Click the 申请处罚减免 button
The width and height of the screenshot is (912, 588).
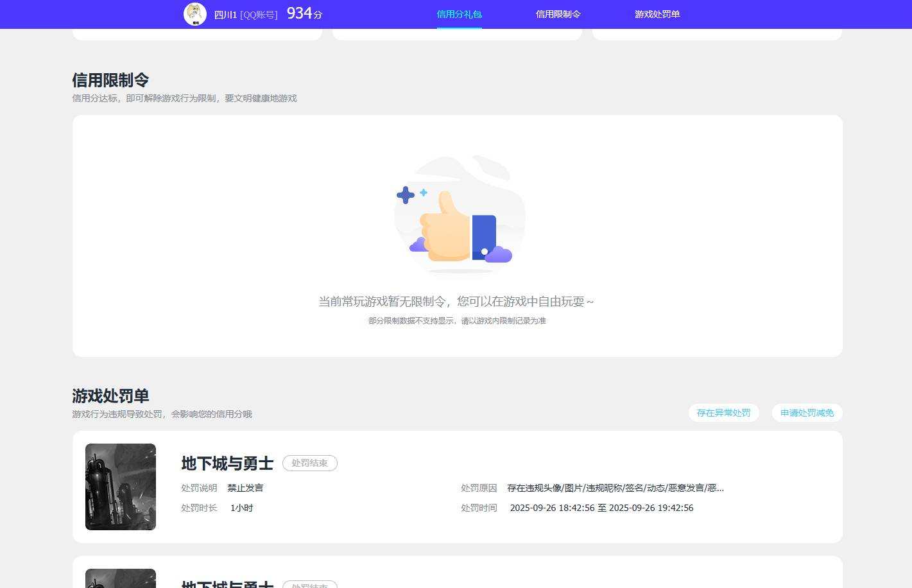coord(807,413)
